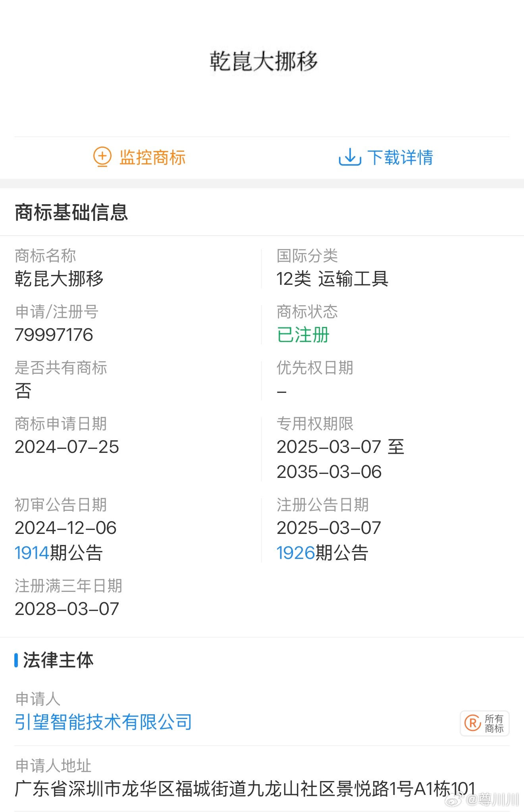Click the 乾昆大挪移 trademark name value
Screen dimensions: 524x812
pyautogui.click(x=59, y=278)
